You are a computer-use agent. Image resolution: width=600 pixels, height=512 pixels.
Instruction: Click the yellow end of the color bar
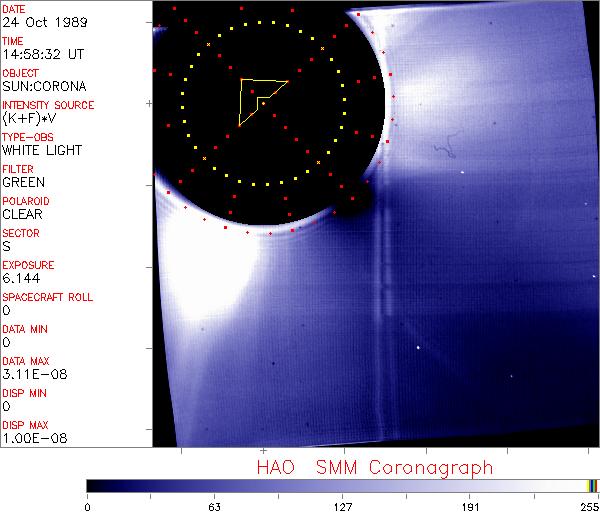click(x=591, y=486)
